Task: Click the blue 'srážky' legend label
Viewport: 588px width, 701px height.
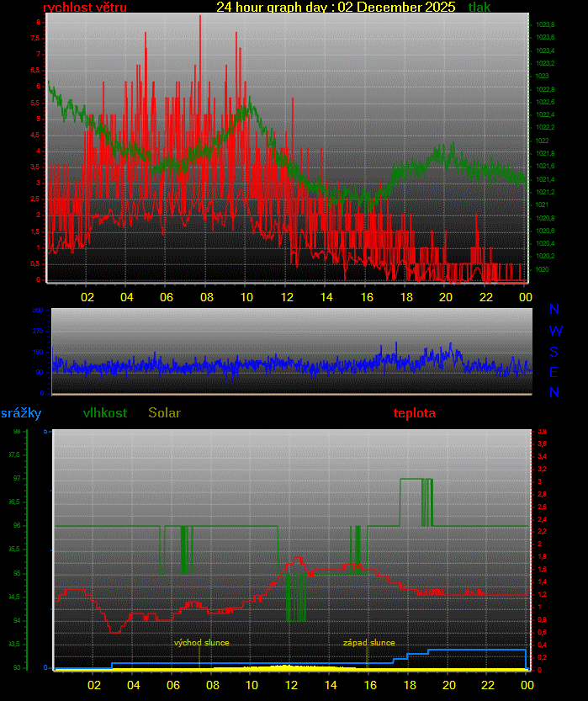Action: (21, 413)
